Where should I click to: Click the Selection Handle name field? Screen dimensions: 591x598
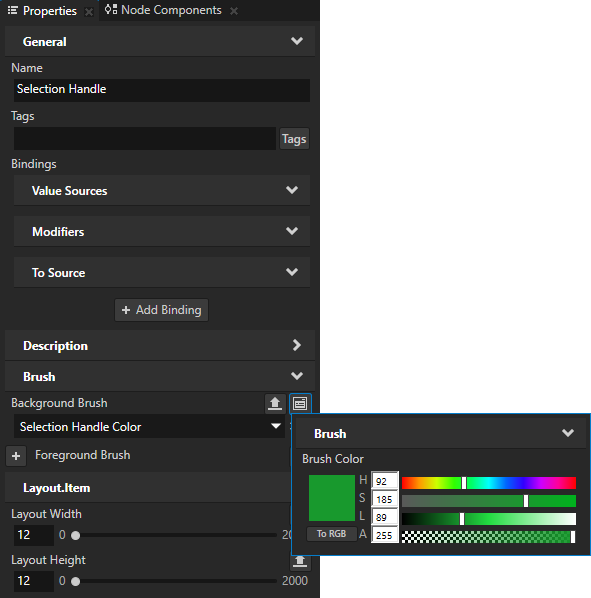click(162, 90)
